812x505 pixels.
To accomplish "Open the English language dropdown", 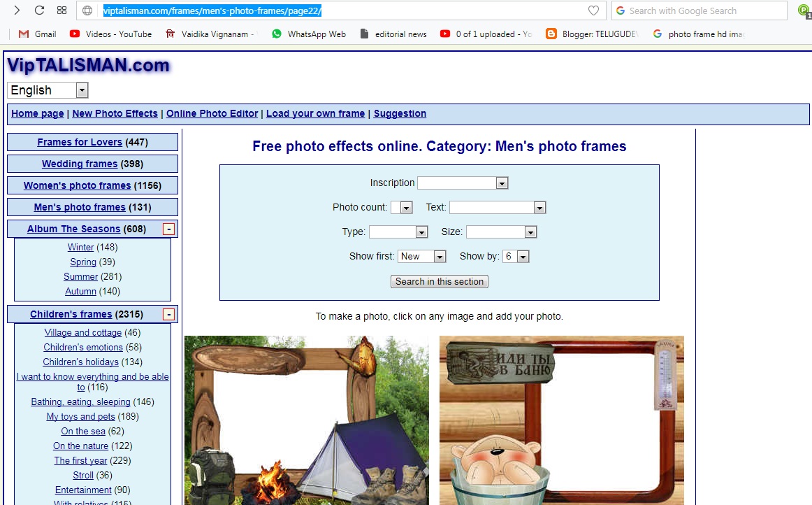I will pyautogui.click(x=48, y=90).
